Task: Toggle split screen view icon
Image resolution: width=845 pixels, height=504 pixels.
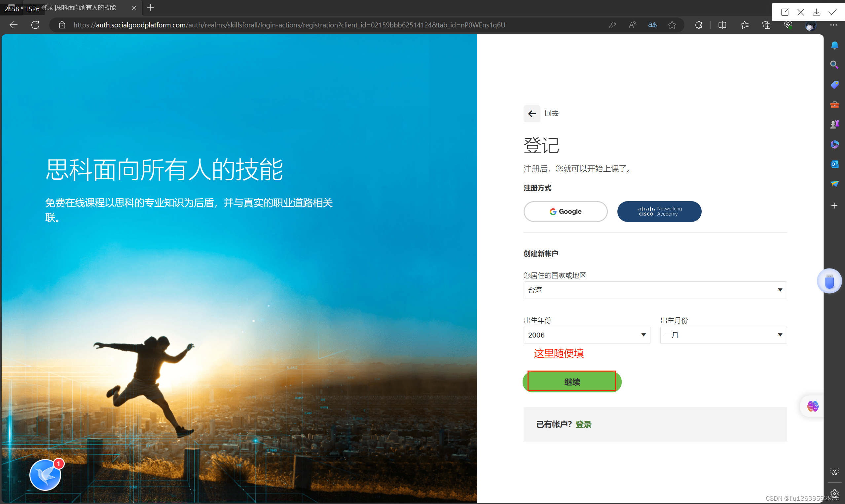Action: (x=722, y=25)
